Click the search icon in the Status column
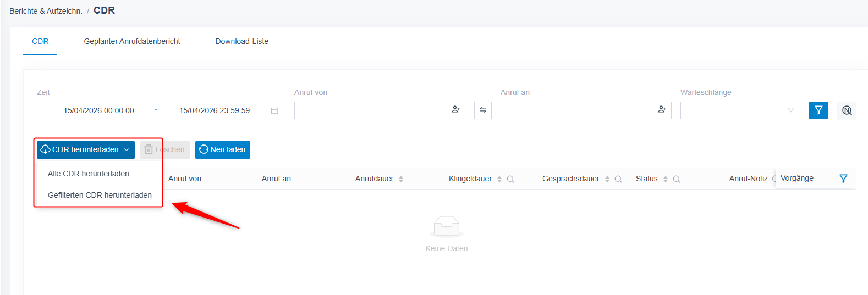The height and width of the screenshot is (295, 868). [677, 179]
